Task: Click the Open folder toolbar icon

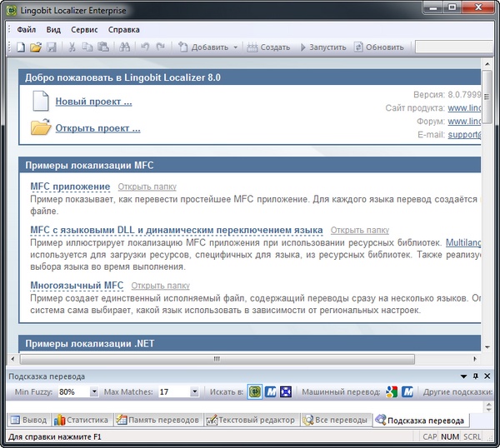Action: coord(36,47)
